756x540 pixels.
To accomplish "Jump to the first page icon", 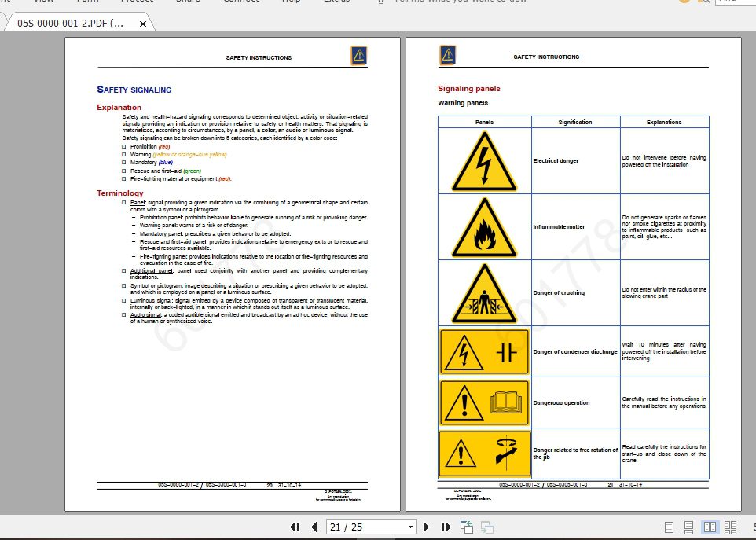I will (x=295, y=527).
